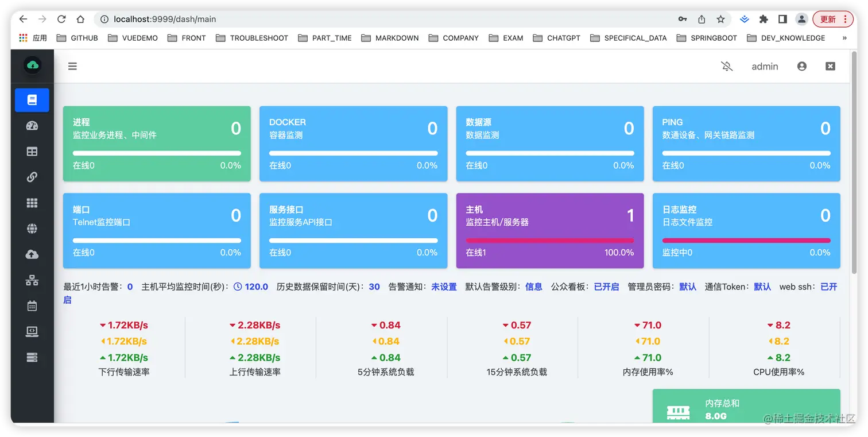This screenshot has height=437, width=868.
Task: Expand the GITHUB bookmark folder
Action: [x=77, y=38]
